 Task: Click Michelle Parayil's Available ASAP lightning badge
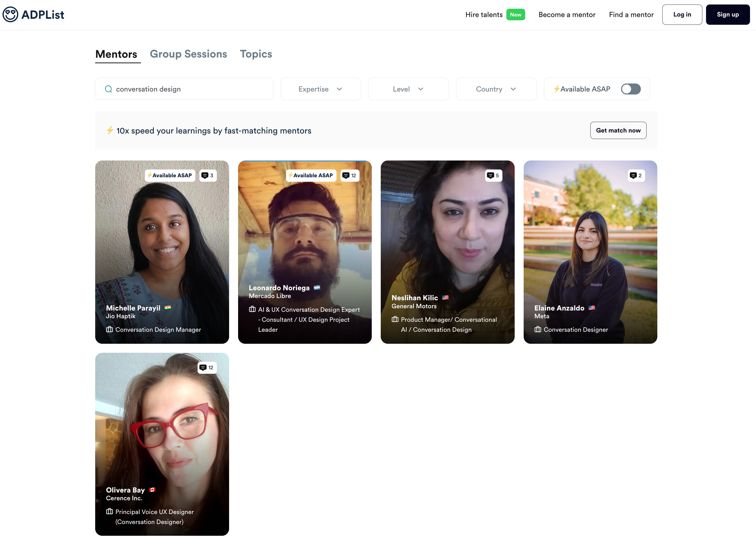(170, 175)
